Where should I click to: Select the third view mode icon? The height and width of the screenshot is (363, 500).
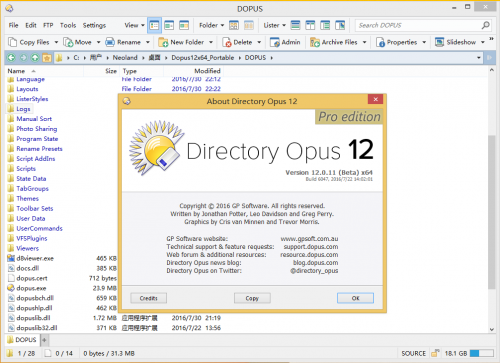coord(184,25)
